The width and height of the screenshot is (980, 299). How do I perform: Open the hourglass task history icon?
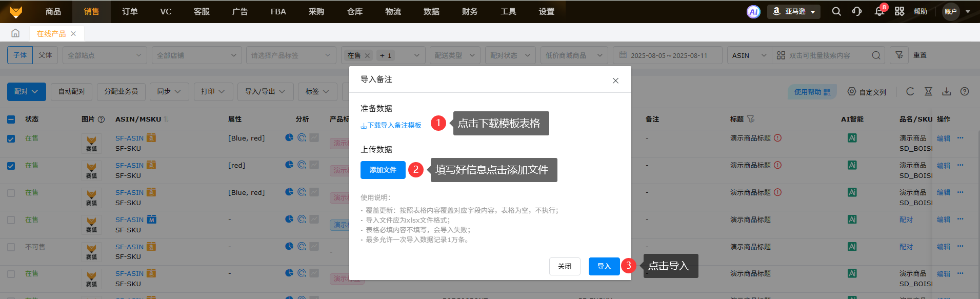pyautogui.click(x=928, y=91)
